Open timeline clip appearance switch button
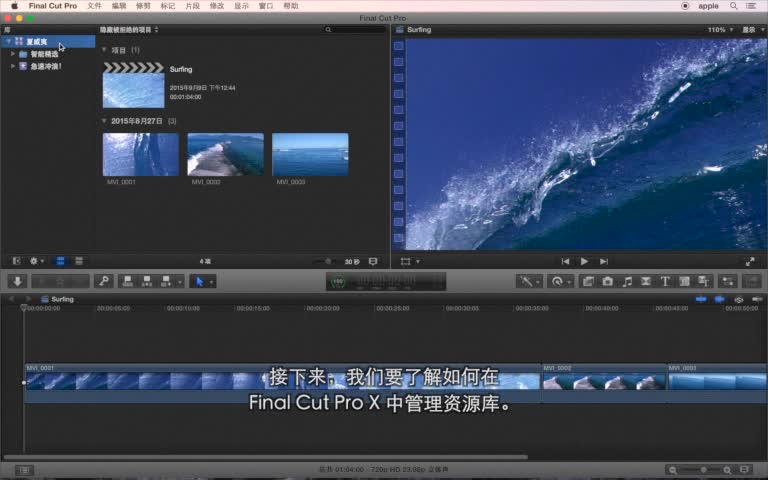Screen dimensions: 768x480 tap(745, 470)
